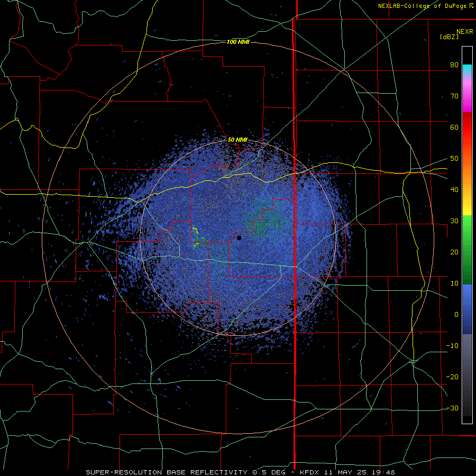This screenshot has width=476, height=476.
Task: Click the -10 value on the dBZ scale
Action: click(x=452, y=346)
